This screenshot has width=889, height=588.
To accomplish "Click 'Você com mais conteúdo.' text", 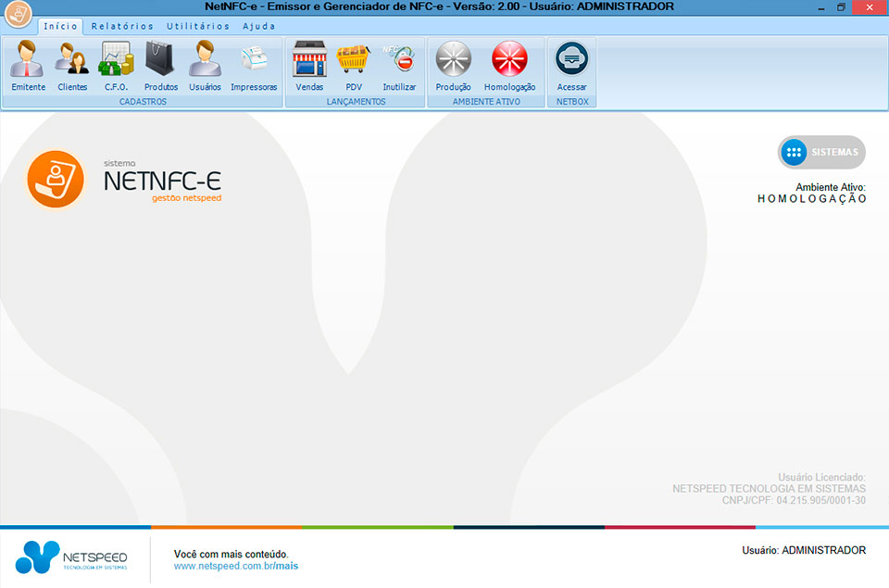I will (x=231, y=554).
